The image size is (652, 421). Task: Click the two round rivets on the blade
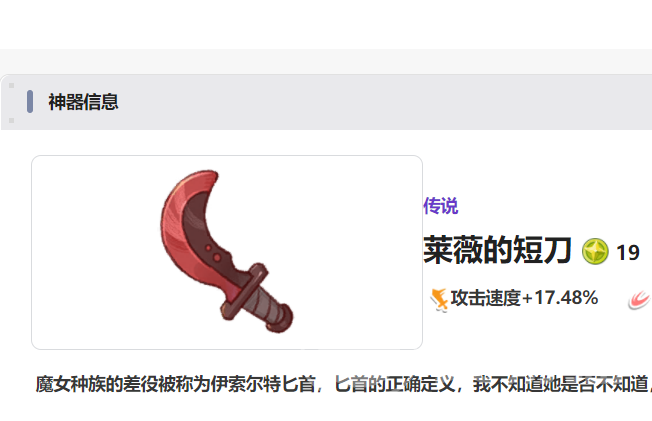point(212,253)
